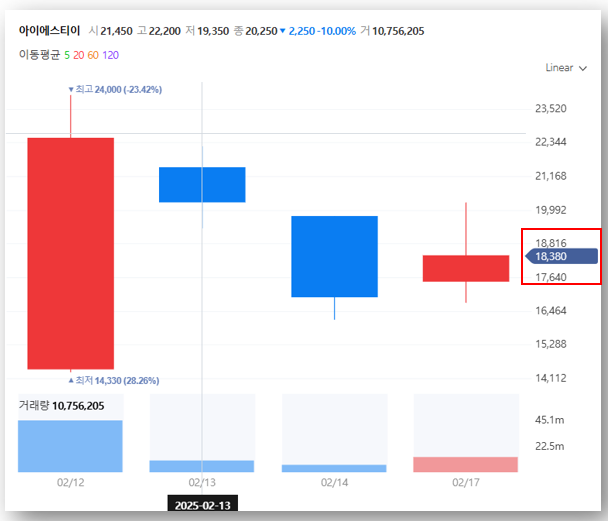
Task: Click the 16,464 price axis label
Action: 551,311
